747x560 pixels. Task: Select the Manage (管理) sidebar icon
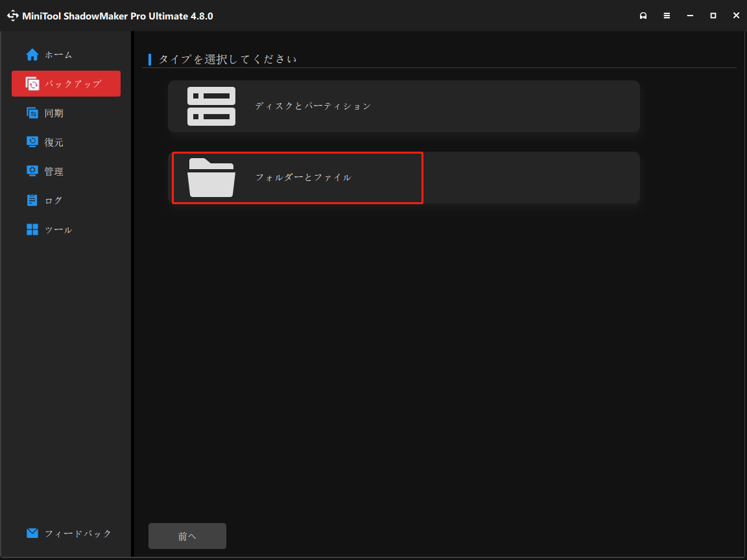click(x=32, y=171)
